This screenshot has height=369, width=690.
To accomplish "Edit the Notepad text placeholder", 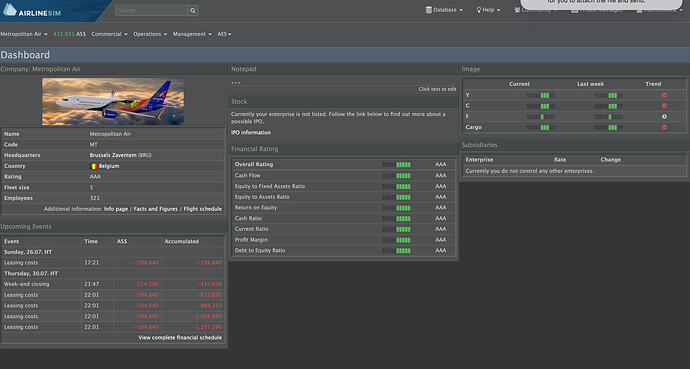I will pyautogui.click(x=236, y=83).
